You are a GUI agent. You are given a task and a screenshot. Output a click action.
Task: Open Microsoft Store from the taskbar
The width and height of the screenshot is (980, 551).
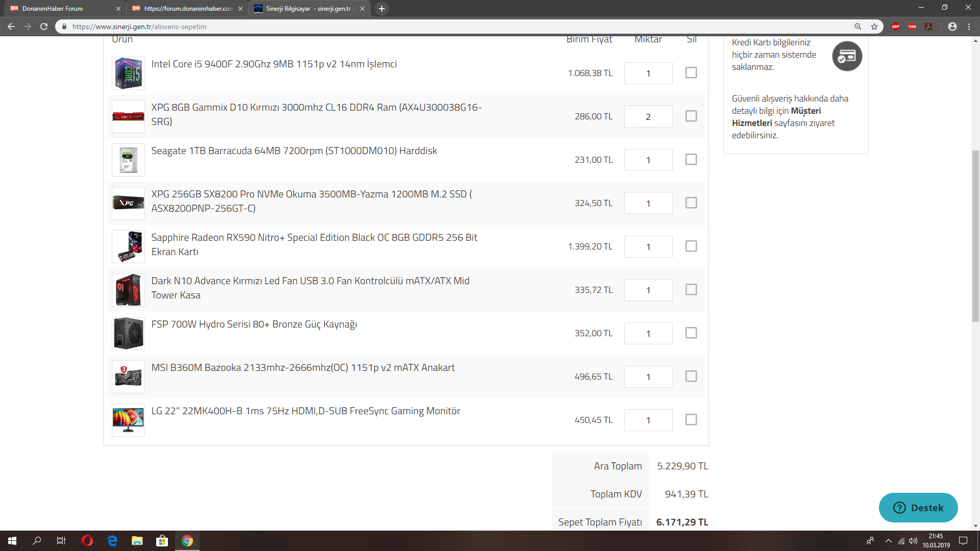(162, 541)
